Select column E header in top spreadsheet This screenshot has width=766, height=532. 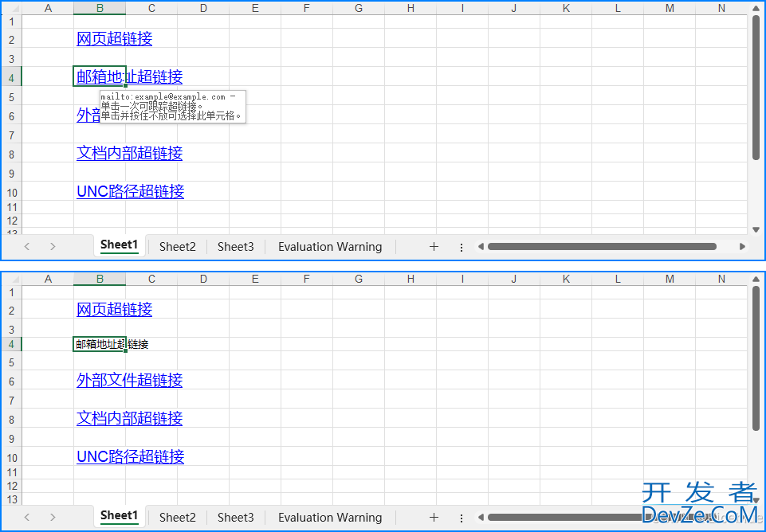[255, 8]
